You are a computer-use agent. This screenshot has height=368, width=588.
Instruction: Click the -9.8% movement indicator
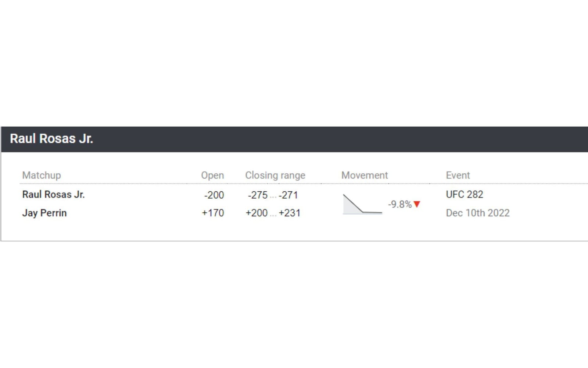(x=399, y=204)
